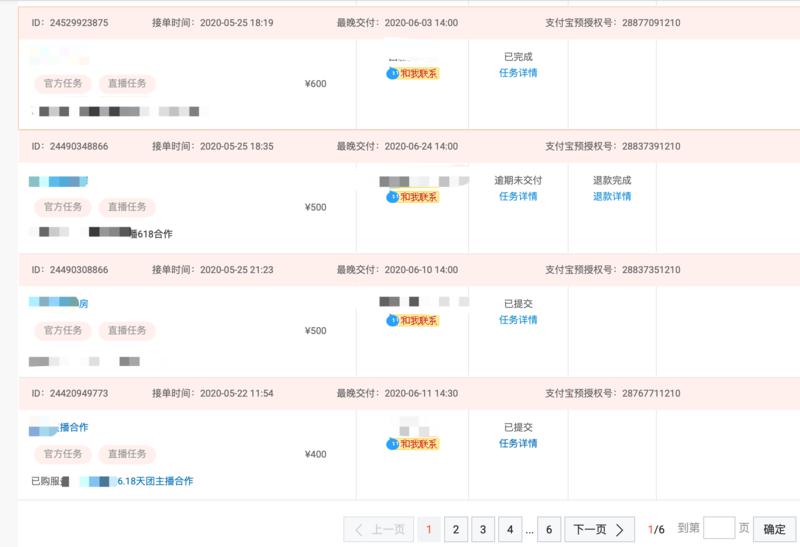Image resolution: width=800 pixels, height=547 pixels.
Task: Click the 逾期未交付 status text
Action: tap(518, 180)
